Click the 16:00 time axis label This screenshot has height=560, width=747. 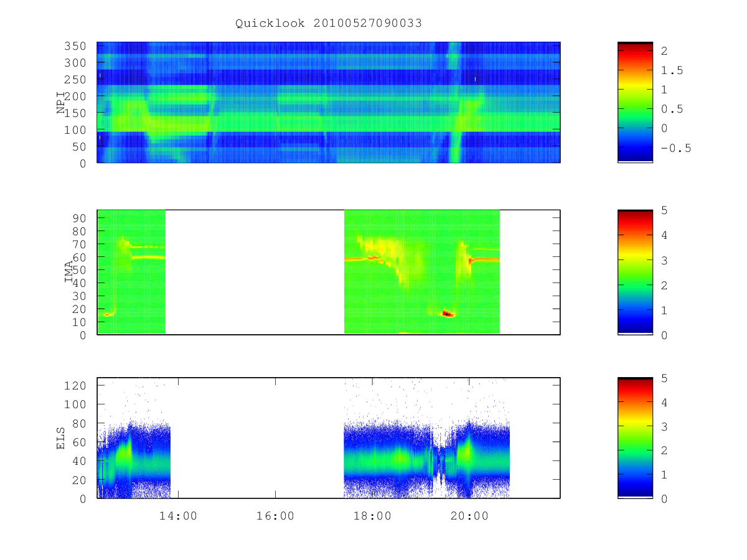pyautogui.click(x=276, y=516)
